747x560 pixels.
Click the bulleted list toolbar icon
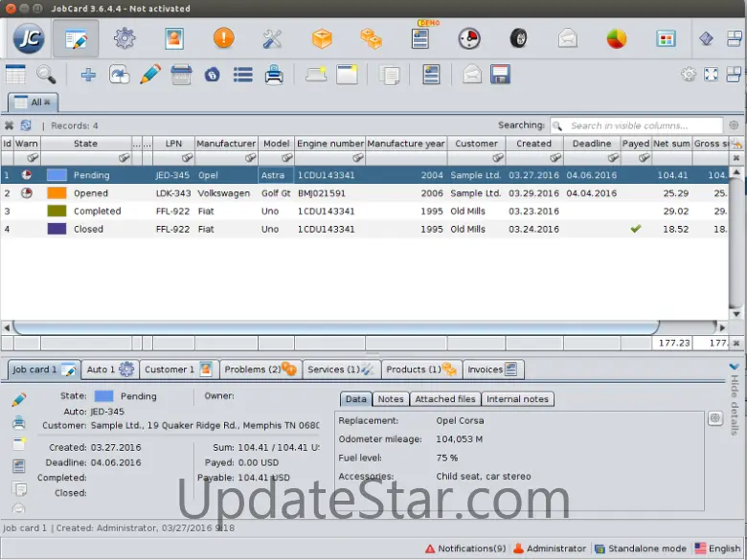tap(243, 75)
